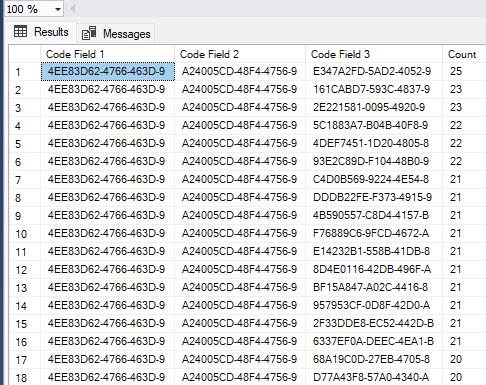Screen dimensions: 486x385
Task: Open the 100 % zoom dropdown
Action: (x=58, y=9)
